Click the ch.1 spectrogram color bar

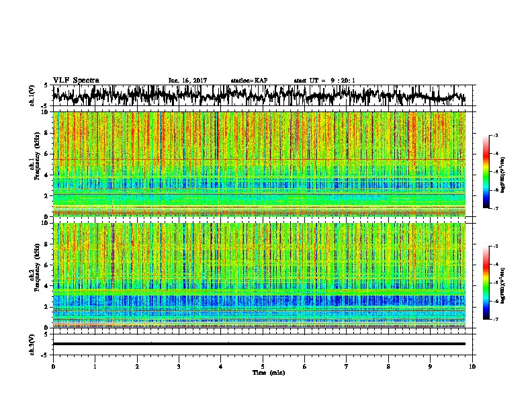click(x=486, y=172)
